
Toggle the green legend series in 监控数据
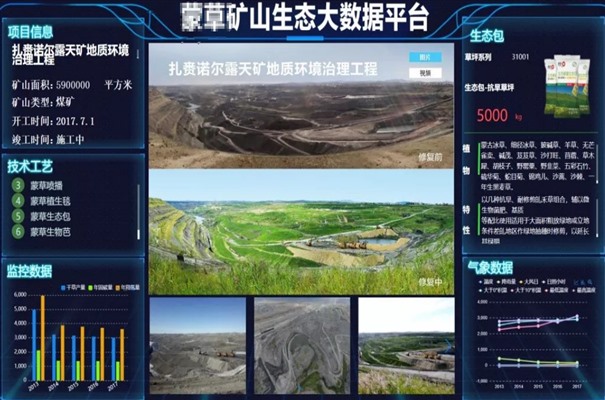point(100,287)
